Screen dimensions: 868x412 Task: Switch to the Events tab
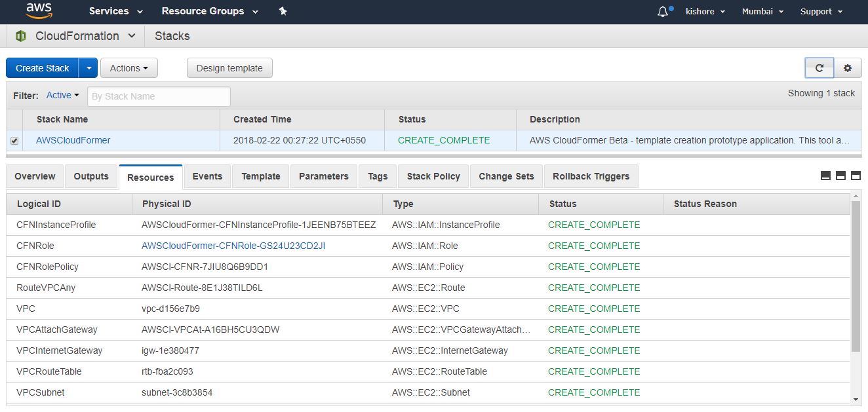pyautogui.click(x=207, y=176)
